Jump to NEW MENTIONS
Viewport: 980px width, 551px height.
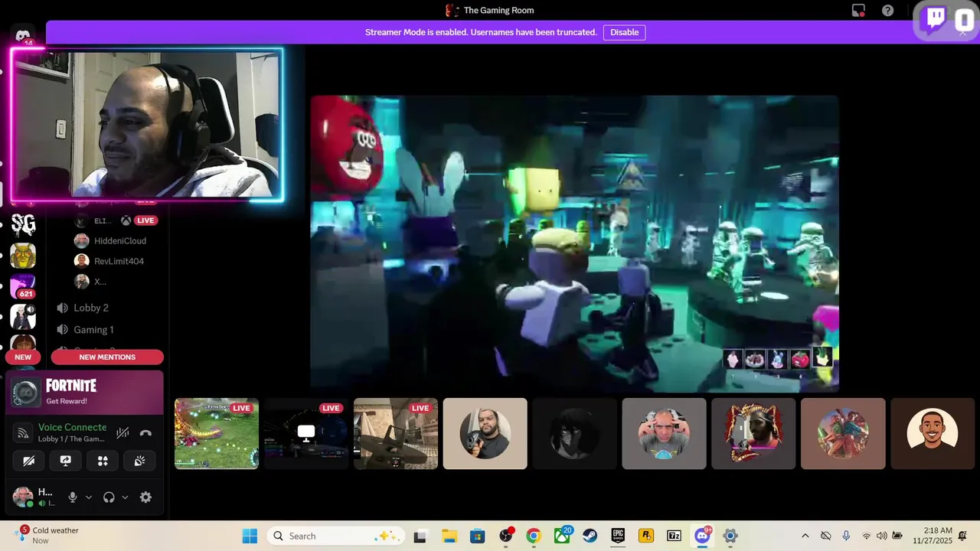(107, 357)
